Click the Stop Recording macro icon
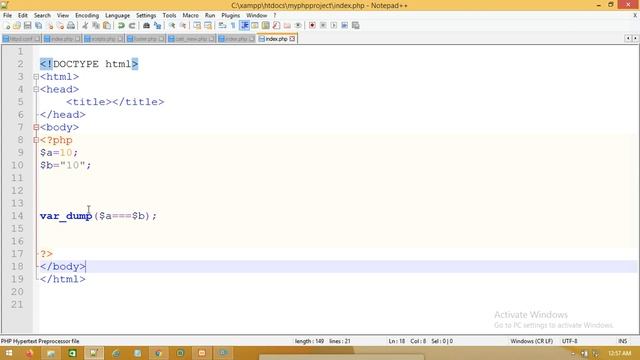The image size is (640, 360). pyautogui.click(x=323, y=26)
